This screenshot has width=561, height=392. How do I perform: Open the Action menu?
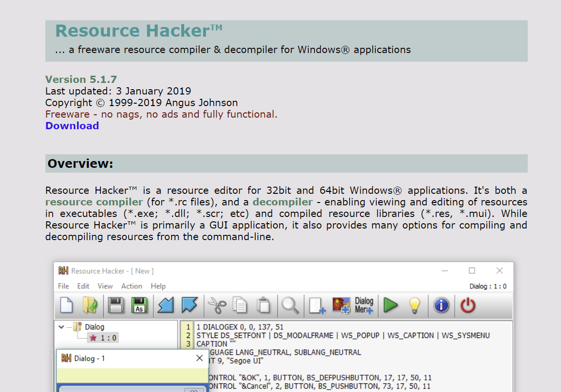131,286
